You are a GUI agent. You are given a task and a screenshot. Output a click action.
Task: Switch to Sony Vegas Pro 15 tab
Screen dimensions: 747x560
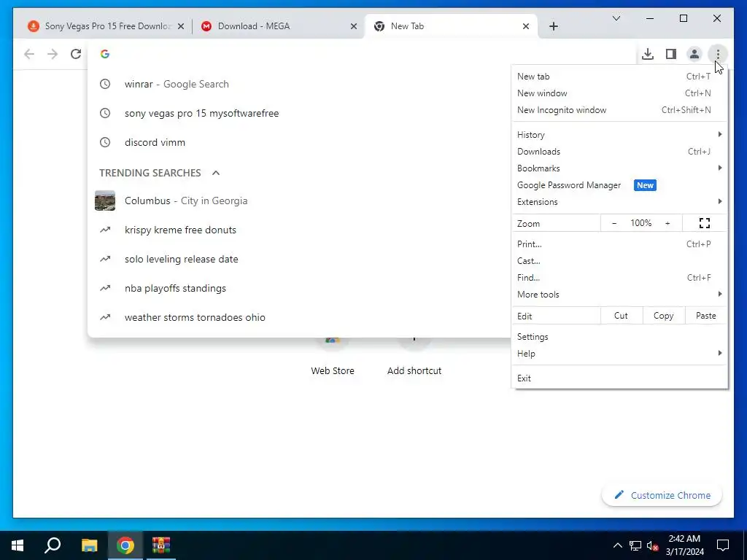pos(106,26)
